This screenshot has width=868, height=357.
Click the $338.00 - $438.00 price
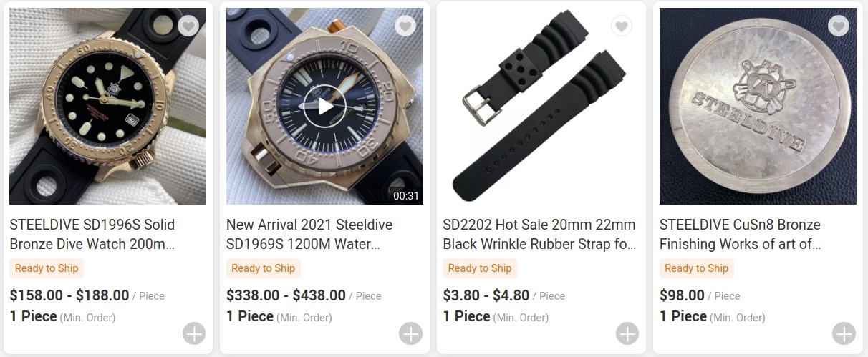286,295
